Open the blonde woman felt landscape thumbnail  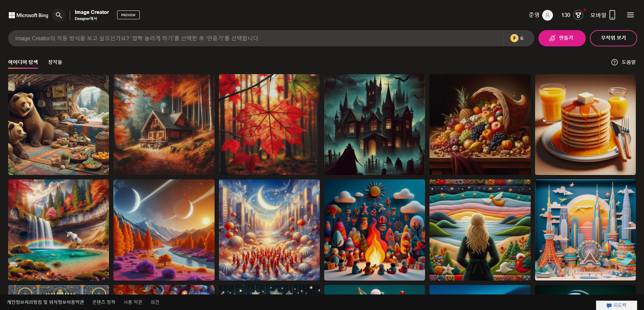(480, 230)
